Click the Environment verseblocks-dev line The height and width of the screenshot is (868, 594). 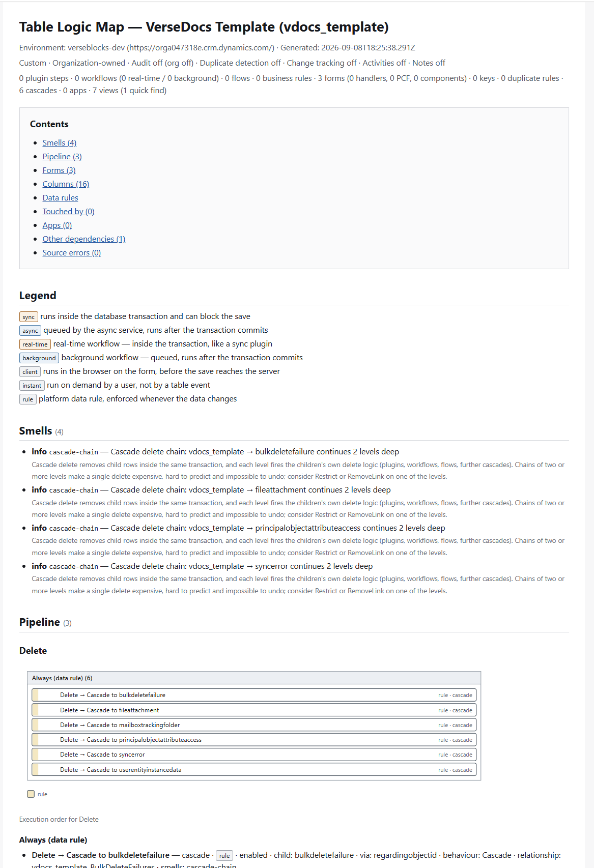217,48
